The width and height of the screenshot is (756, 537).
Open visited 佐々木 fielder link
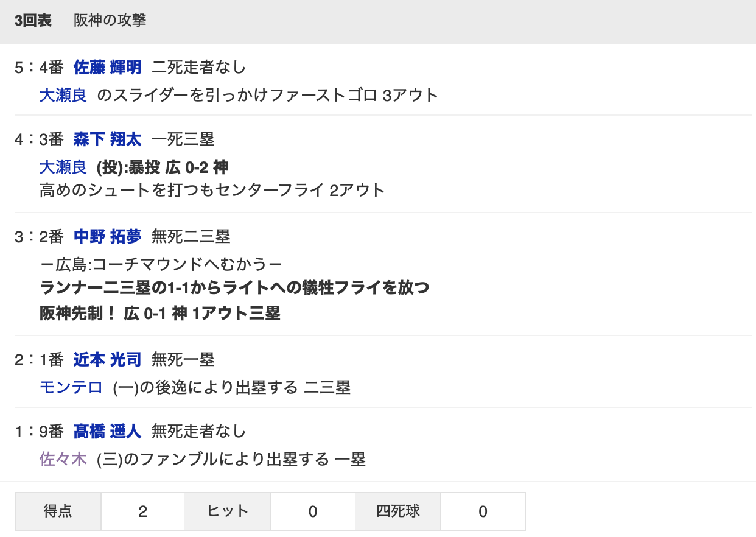[x=63, y=459]
